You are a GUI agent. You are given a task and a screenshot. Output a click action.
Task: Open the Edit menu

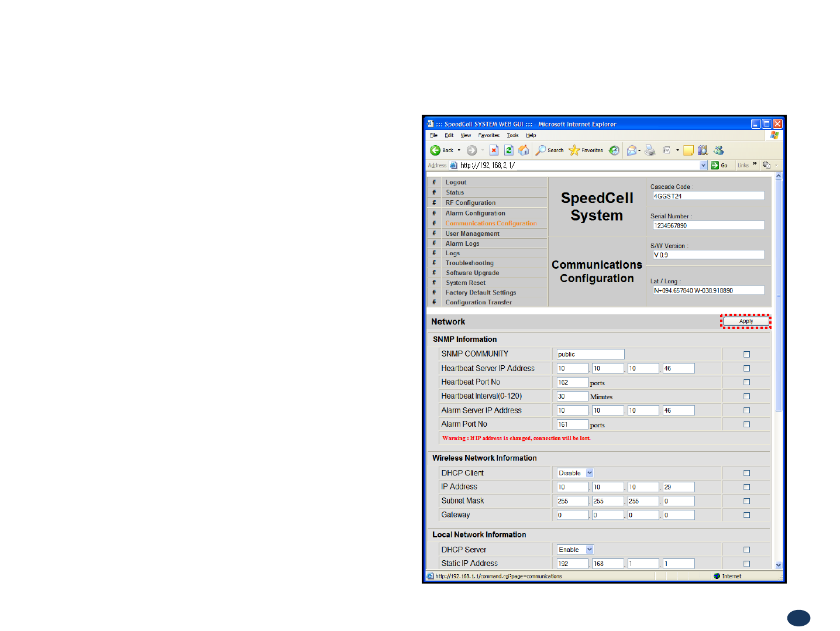(449, 135)
